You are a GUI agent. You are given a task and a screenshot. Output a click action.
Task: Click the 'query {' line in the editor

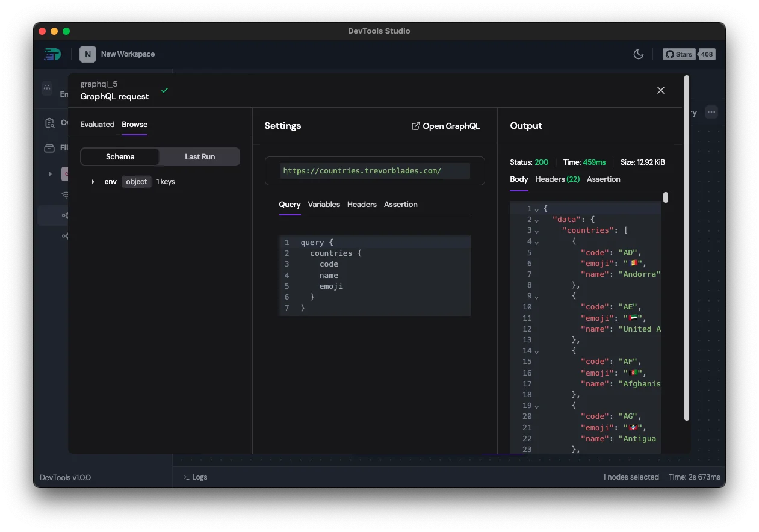point(317,242)
